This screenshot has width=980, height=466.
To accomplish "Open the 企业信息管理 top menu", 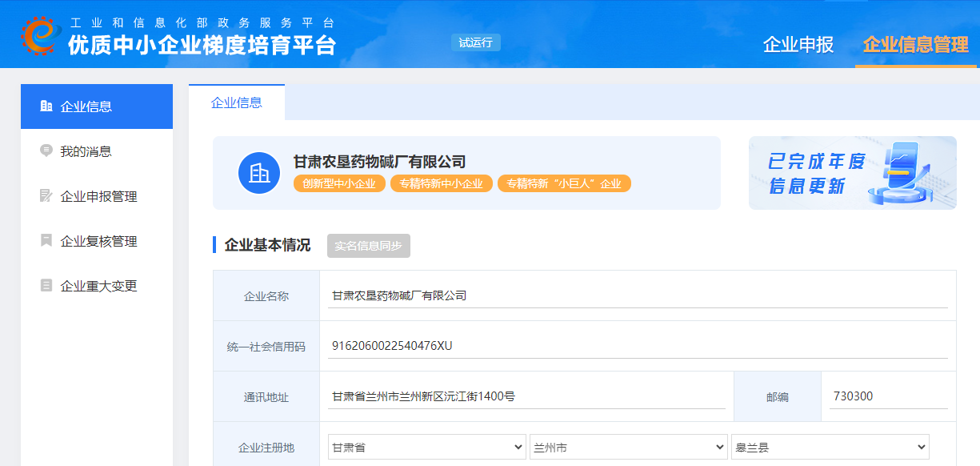I will 915,45.
